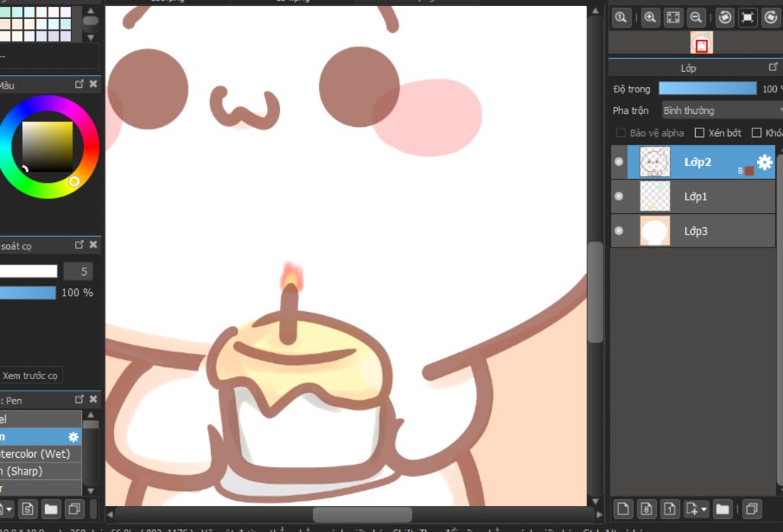The width and height of the screenshot is (783, 532).
Task: Open settings gear of selected brush
Action: (x=73, y=437)
